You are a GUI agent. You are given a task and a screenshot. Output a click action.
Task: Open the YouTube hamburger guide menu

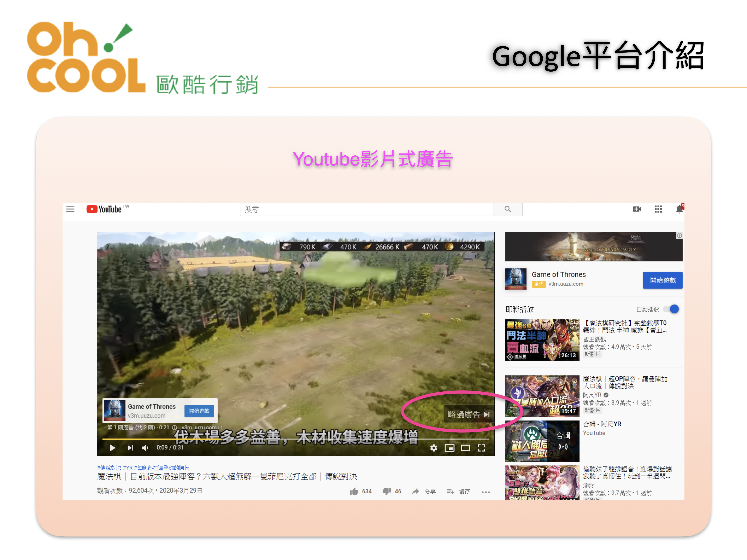pyautogui.click(x=70, y=209)
